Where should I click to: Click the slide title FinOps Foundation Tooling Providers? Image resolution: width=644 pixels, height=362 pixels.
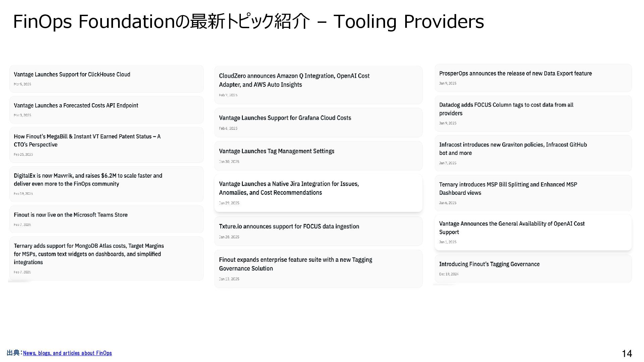coord(249,21)
